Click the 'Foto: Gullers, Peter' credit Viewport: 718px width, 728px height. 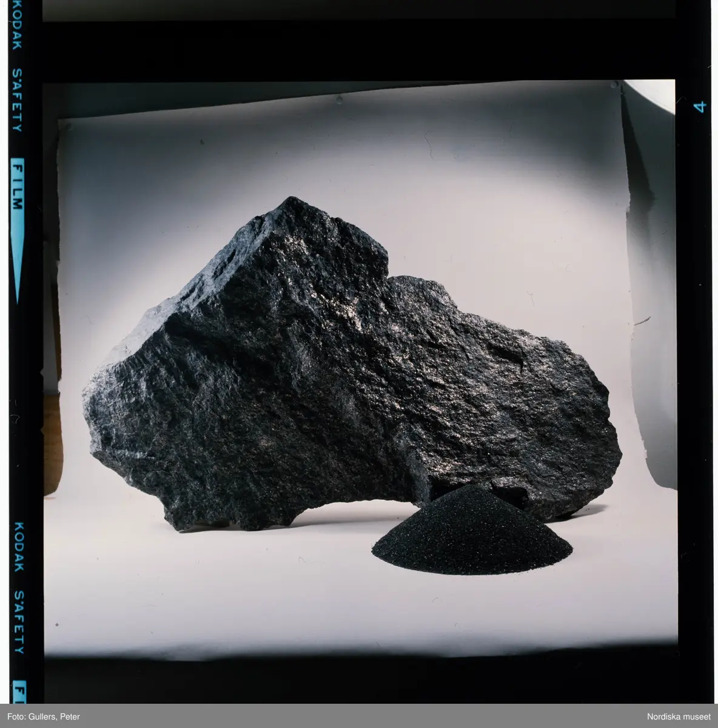coord(41,716)
